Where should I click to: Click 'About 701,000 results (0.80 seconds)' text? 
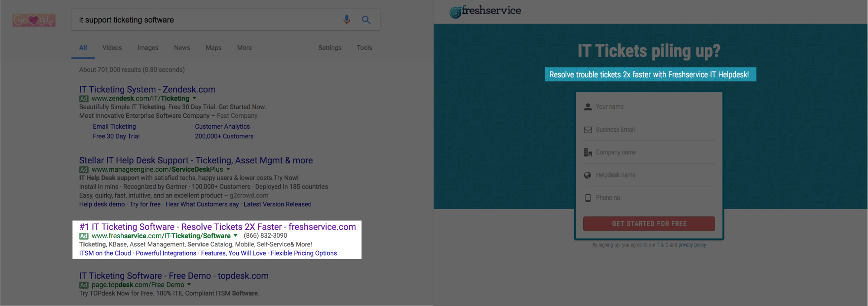132,70
